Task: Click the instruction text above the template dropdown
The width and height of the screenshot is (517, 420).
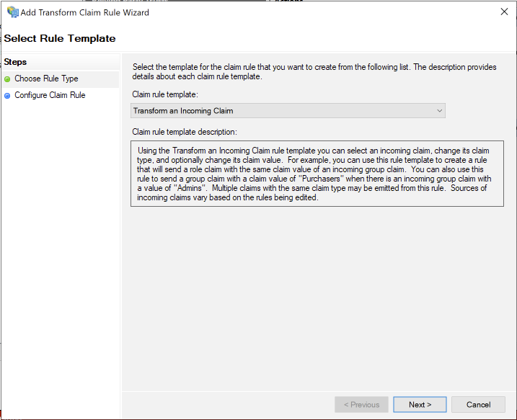Action: click(x=314, y=72)
